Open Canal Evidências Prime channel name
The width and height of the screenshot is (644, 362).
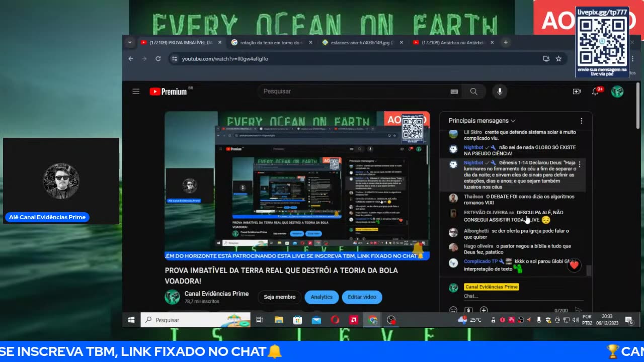tap(216, 294)
